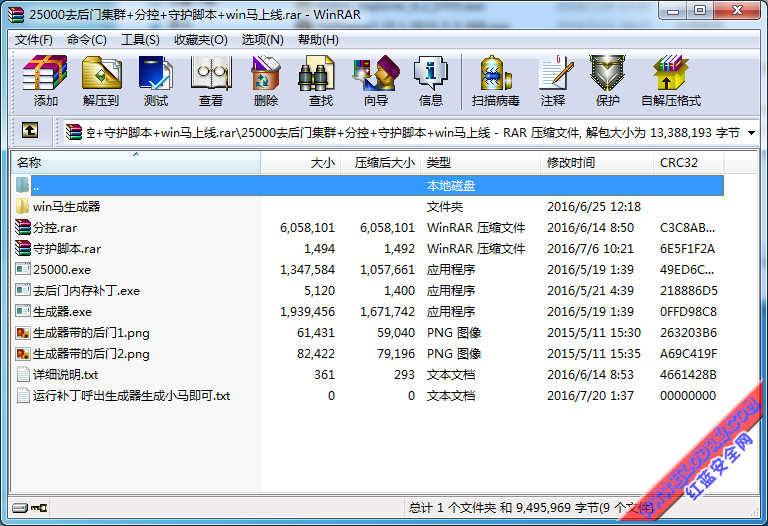Click the modified date 2015/5/11 15:35
This screenshot has width=768, height=526.
click(594, 354)
